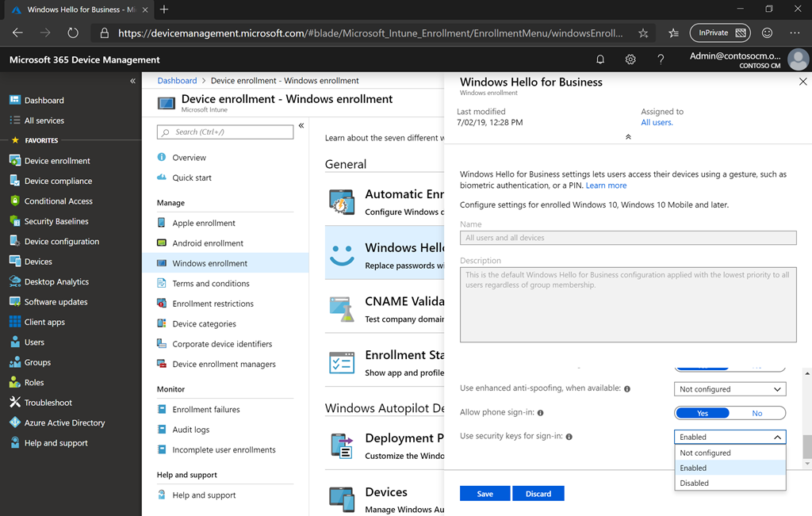Screen dimensions: 812x516
Task: Open Enrollment restrictions in Manage menu
Action: [213, 304]
